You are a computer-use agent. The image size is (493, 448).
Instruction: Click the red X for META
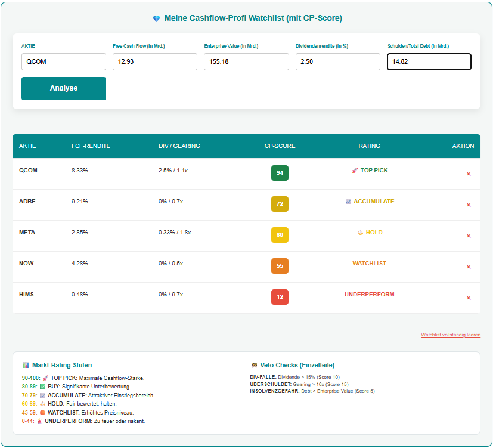click(x=469, y=236)
